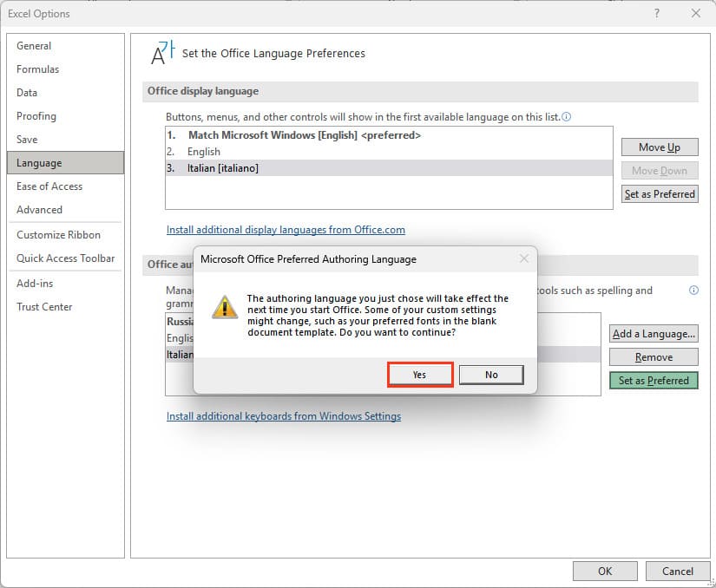
Task: Open the General options category
Action: pos(65,46)
